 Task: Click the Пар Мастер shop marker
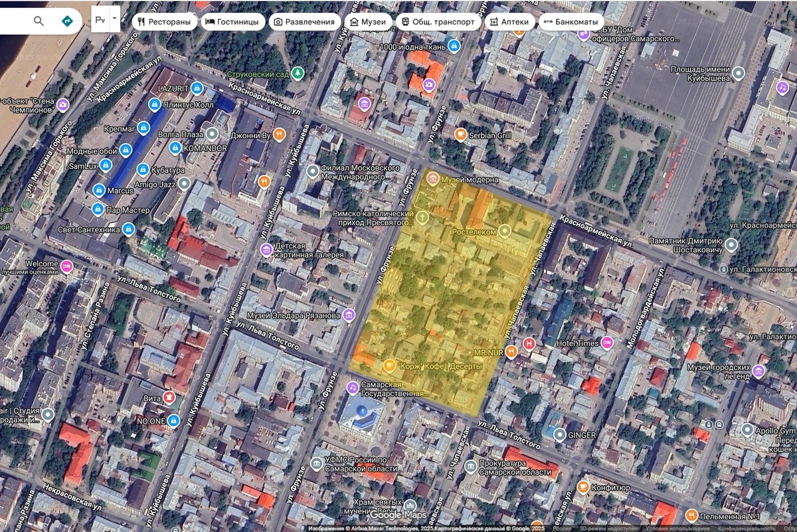click(x=97, y=210)
